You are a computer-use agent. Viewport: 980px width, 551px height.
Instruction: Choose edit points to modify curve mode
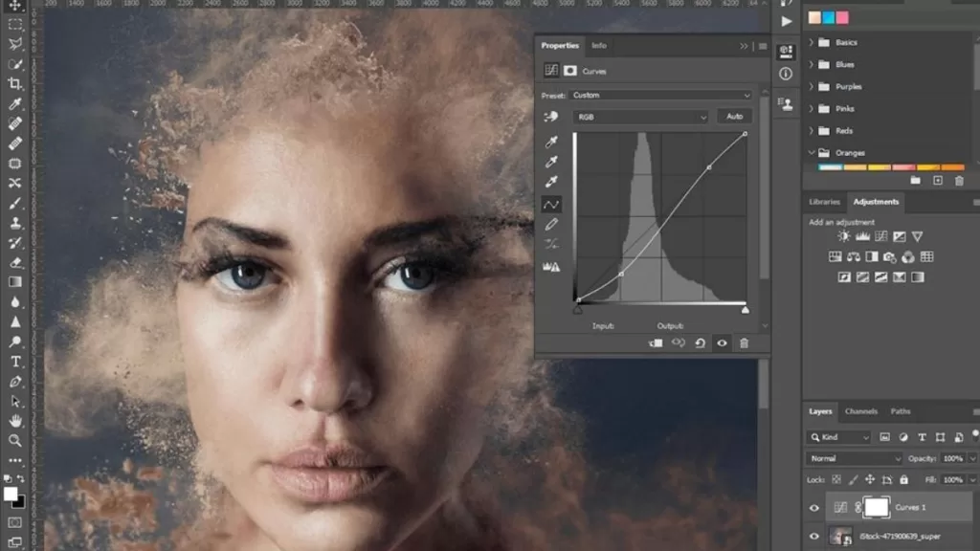click(550, 205)
